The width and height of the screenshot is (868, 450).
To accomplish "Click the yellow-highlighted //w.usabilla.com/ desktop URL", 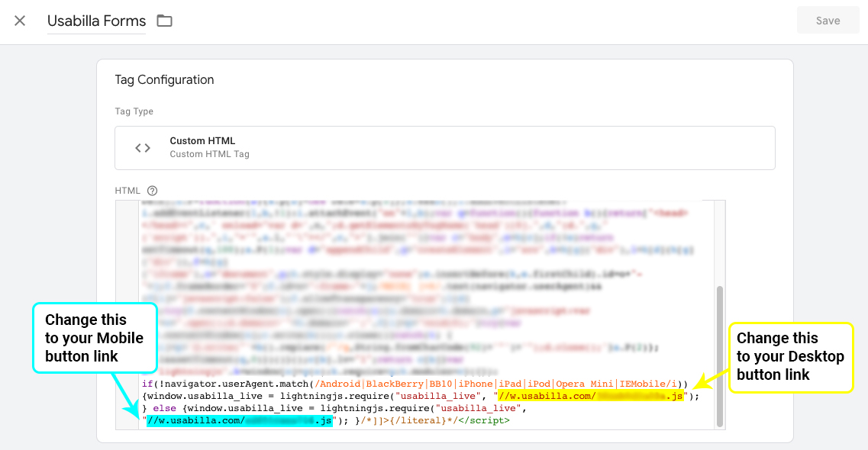I will [591, 396].
